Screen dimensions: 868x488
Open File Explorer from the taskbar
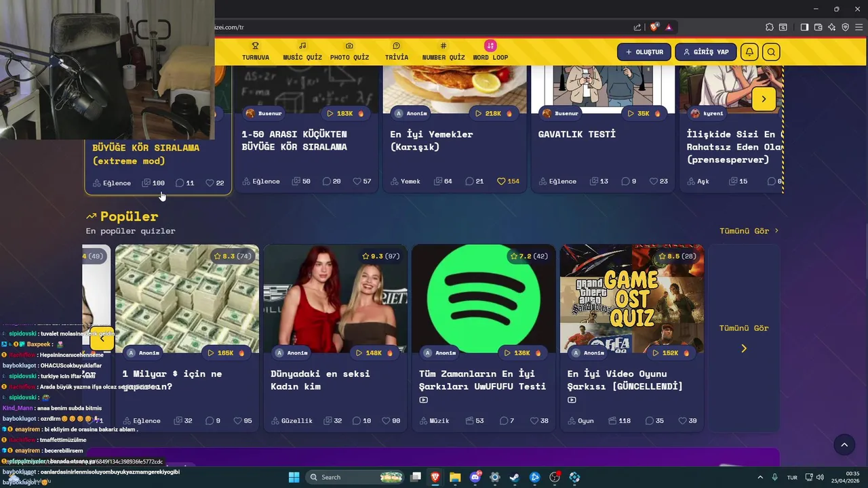coord(455,477)
